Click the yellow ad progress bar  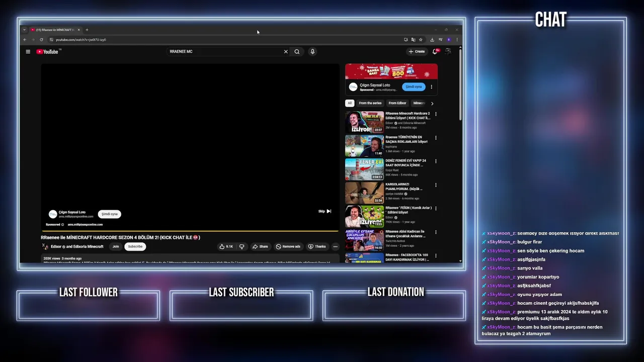pyautogui.click(x=190, y=231)
